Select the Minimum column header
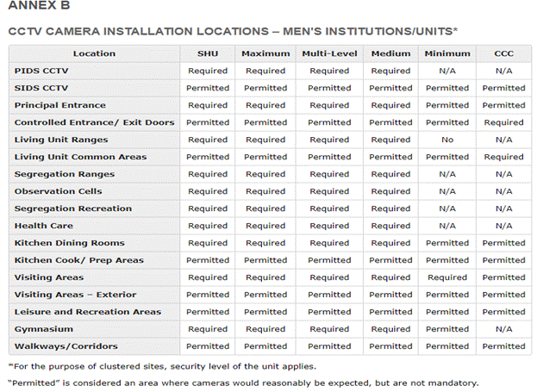Viewport: 537px width, 392px height. [447, 53]
